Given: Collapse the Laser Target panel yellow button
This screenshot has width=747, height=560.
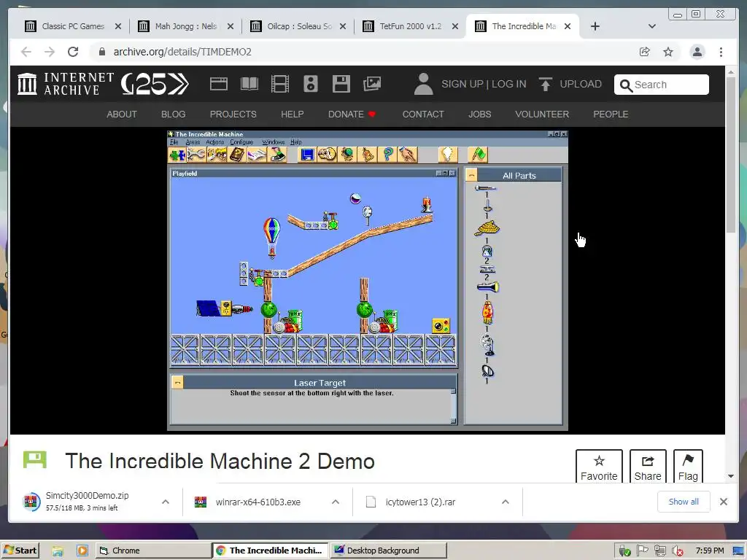Looking at the screenshot, I should click(177, 382).
